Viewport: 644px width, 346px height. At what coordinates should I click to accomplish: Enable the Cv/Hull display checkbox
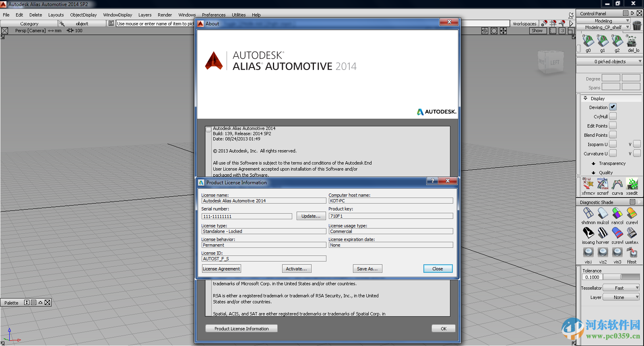613,116
